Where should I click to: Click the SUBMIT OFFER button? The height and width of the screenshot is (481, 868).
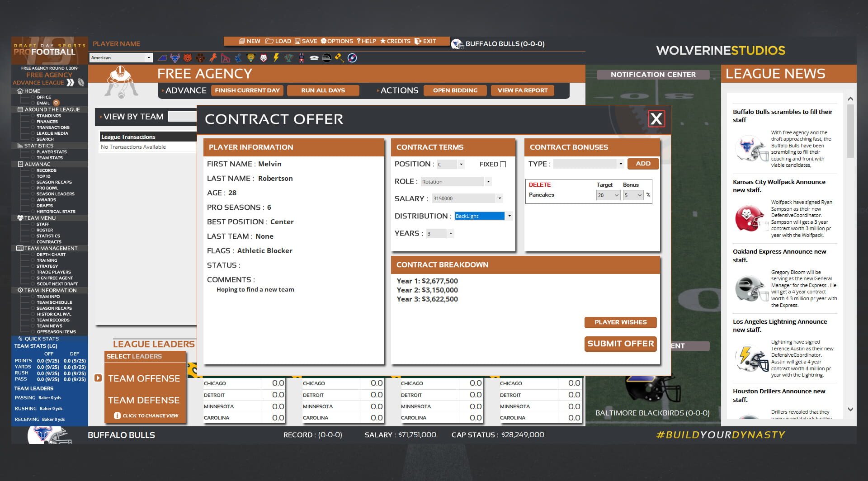tap(620, 344)
